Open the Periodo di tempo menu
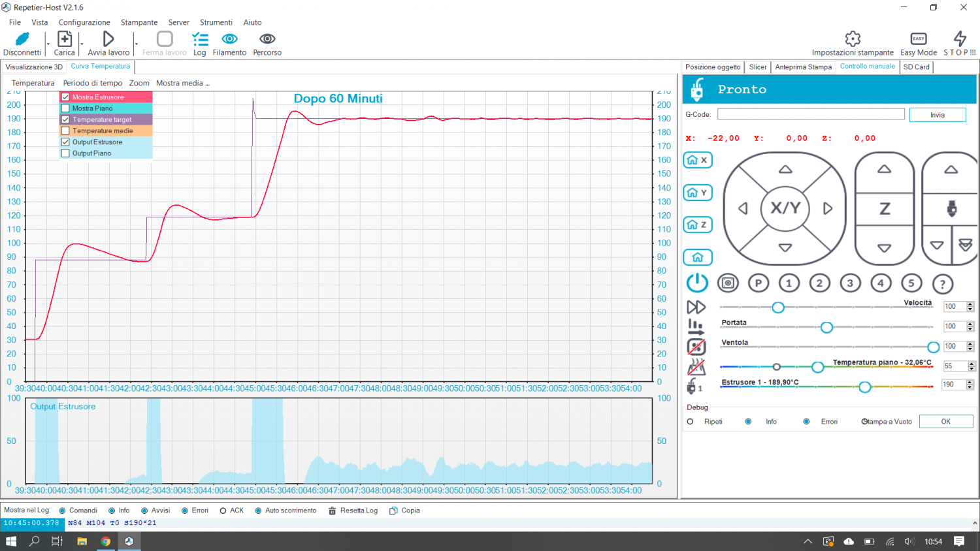Image resolution: width=980 pixels, height=551 pixels. (x=93, y=83)
